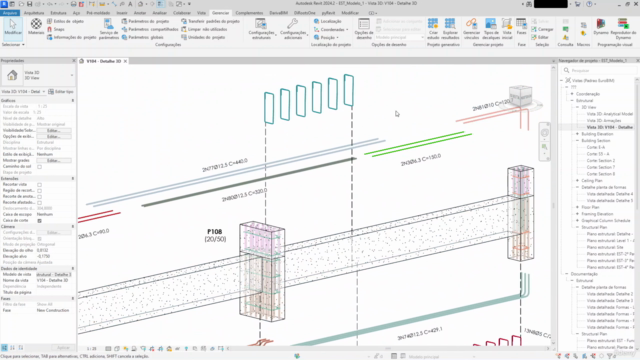The image size is (640, 360).
Task: Select the Modificar tool
Action: coord(13,28)
